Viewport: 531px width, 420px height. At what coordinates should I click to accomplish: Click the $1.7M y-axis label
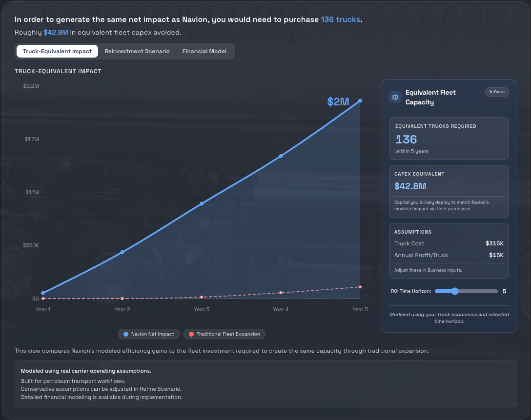click(32, 139)
